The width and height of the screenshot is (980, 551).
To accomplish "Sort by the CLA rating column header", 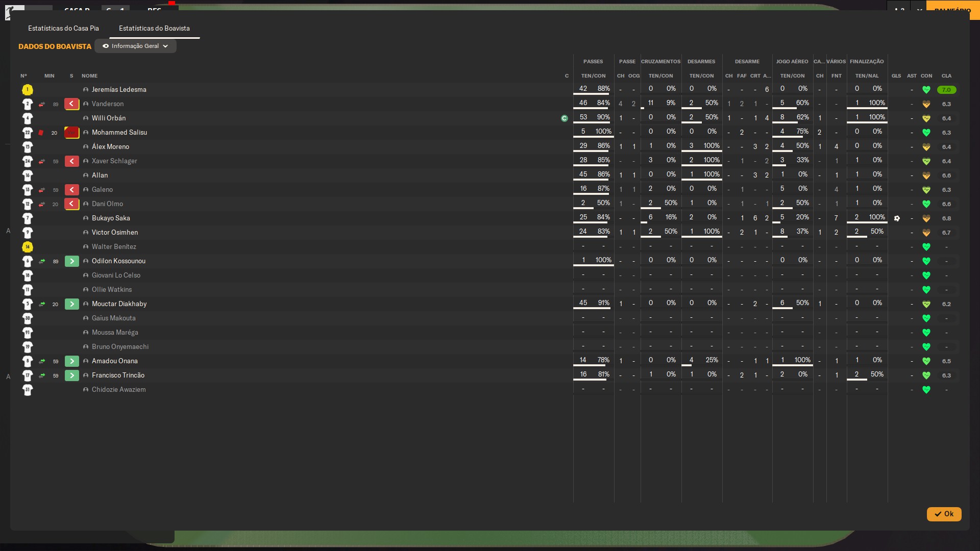I will pyautogui.click(x=946, y=76).
